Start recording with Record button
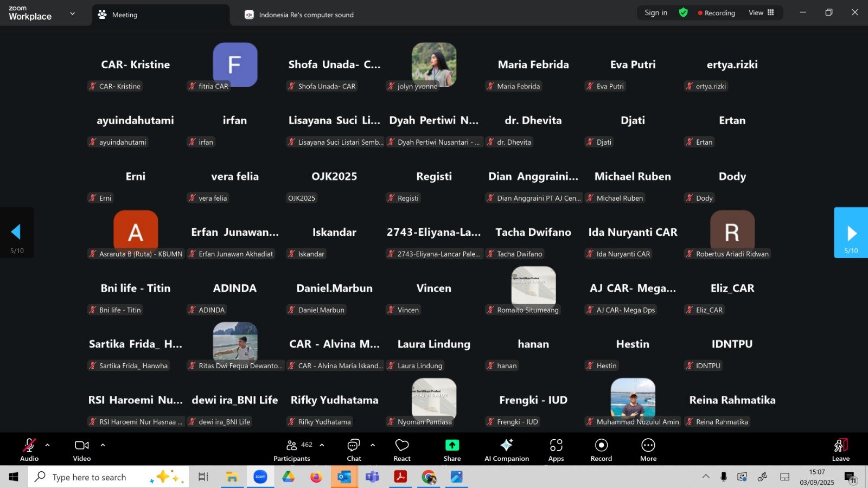This screenshot has height=488, width=868. click(601, 450)
